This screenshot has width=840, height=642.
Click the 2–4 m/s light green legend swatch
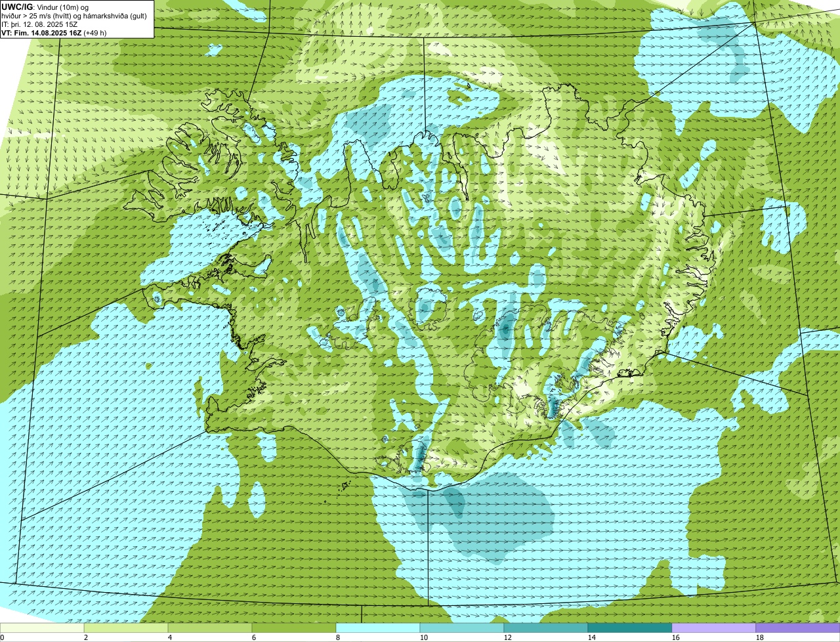point(126,628)
